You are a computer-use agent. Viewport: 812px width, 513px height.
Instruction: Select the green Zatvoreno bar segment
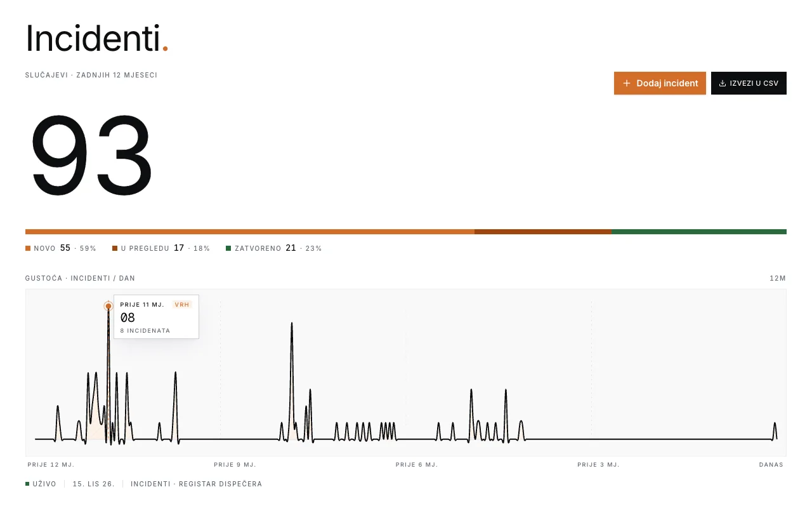(699, 232)
